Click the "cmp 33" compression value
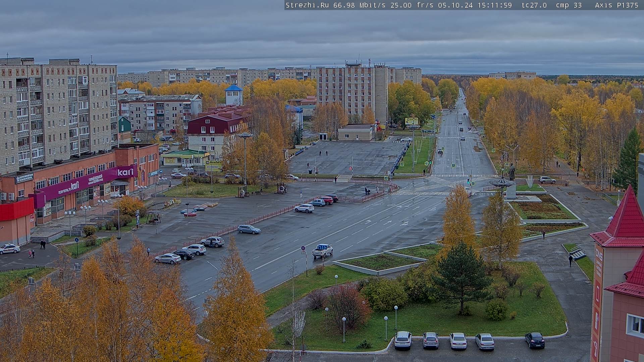The width and height of the screenshot is (644, 362). (x=569, y=5)
